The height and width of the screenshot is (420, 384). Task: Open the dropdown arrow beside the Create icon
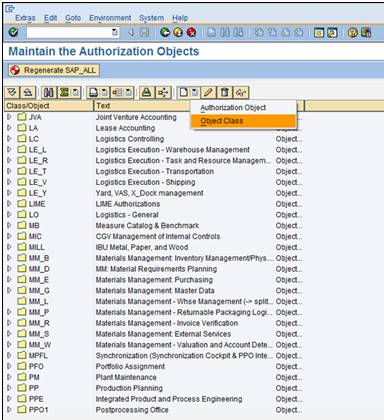(195, 92)
